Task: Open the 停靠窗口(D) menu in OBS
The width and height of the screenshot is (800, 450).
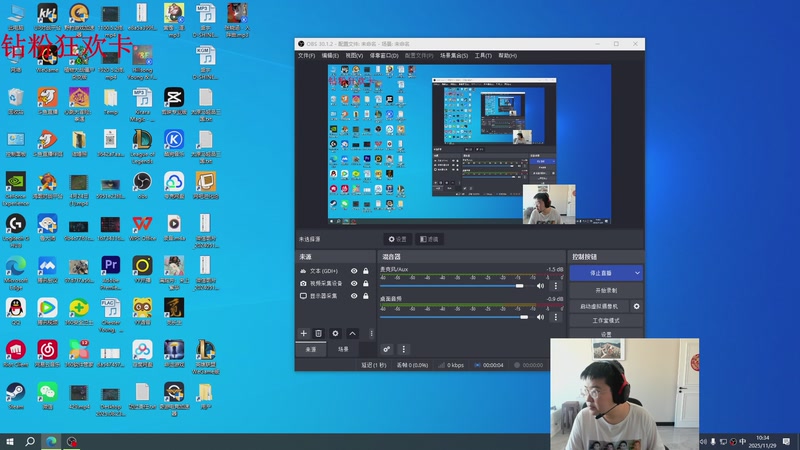Action: (384, 56)
